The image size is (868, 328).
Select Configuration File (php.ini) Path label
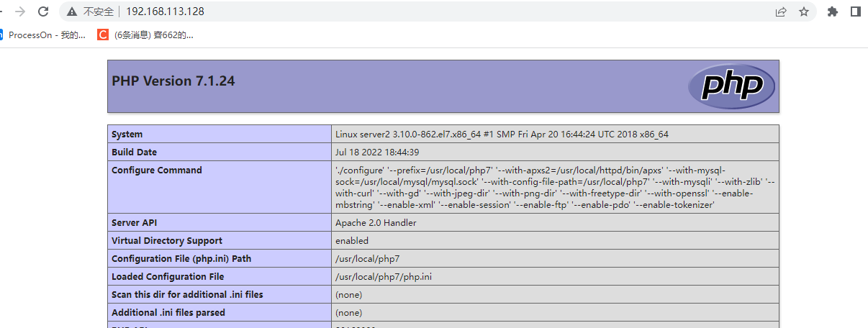tap(181, 259)
